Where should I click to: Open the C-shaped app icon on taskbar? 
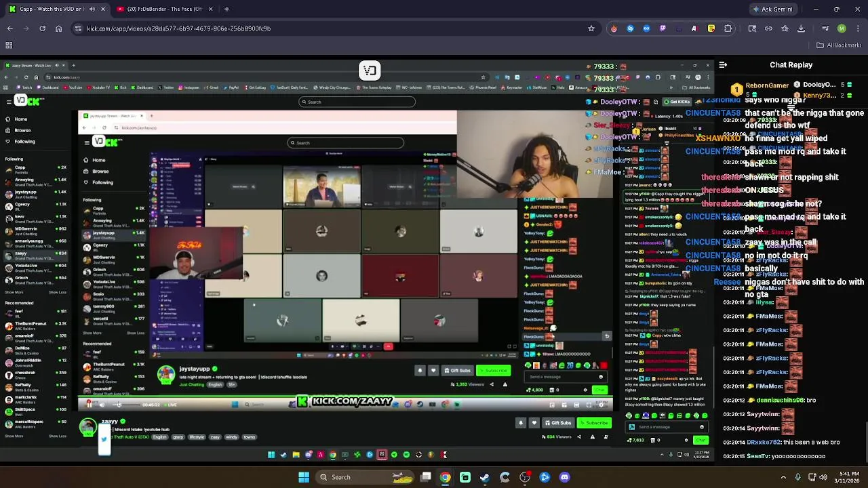[505, 477]
